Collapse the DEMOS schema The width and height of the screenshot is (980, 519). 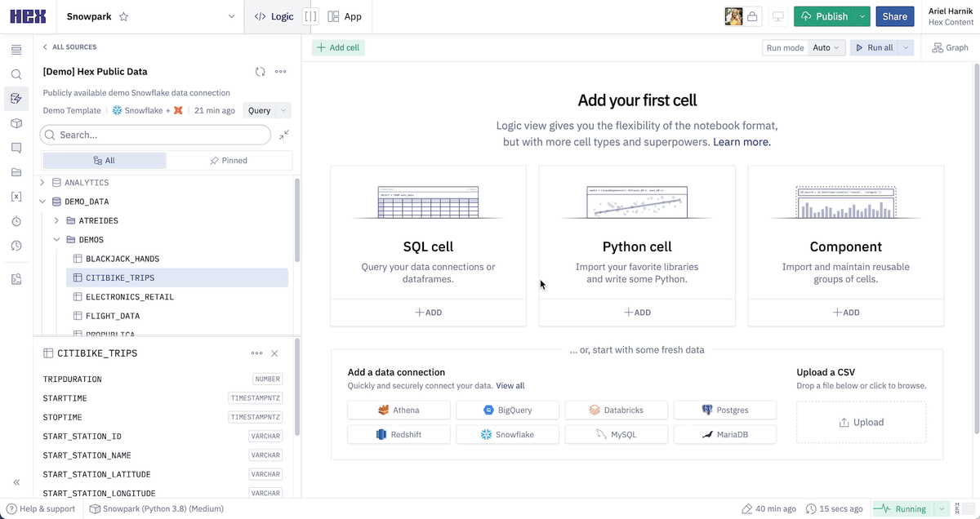(57, 240)
